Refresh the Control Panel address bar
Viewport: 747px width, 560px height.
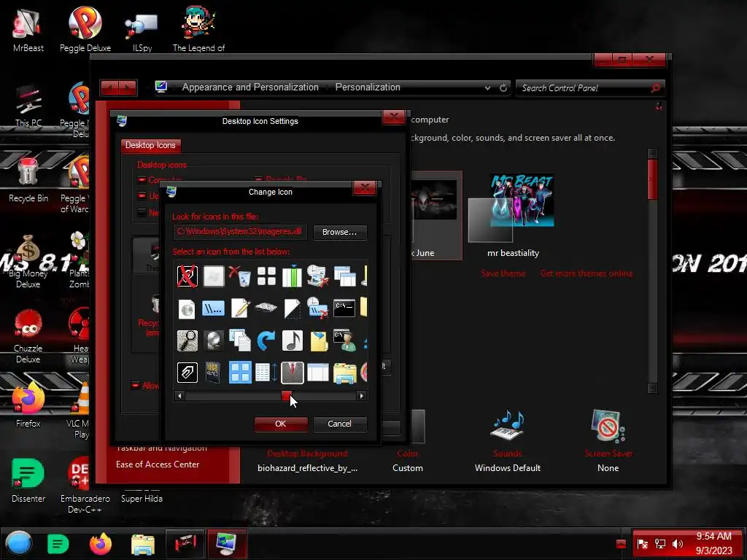tap(503, 87)
